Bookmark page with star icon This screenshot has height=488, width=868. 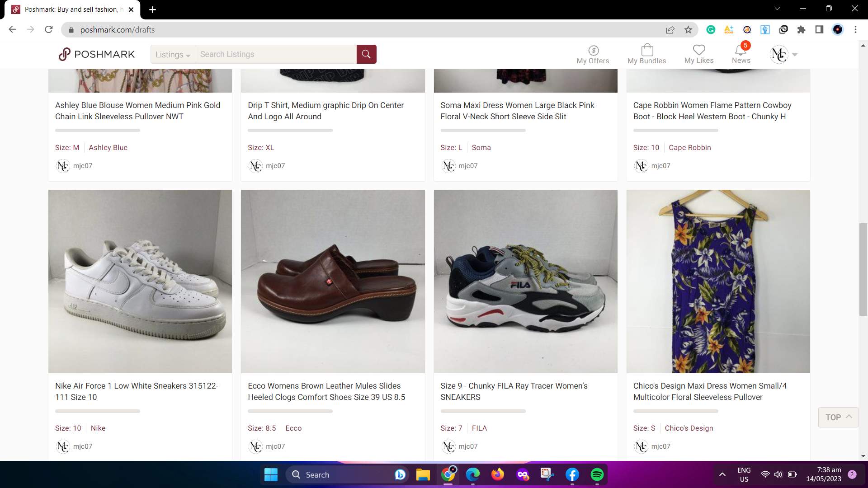pyautogui.click(x=688, y=30)
